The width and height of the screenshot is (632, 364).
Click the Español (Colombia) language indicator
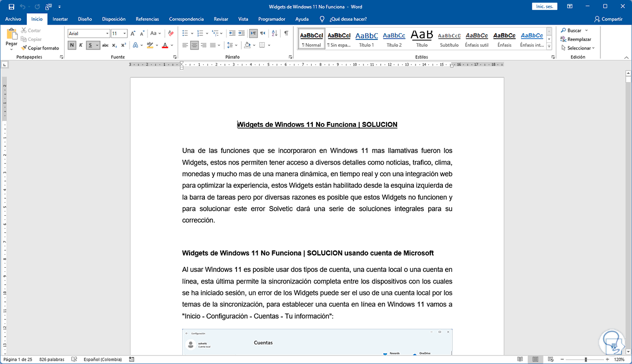point(103,359)
